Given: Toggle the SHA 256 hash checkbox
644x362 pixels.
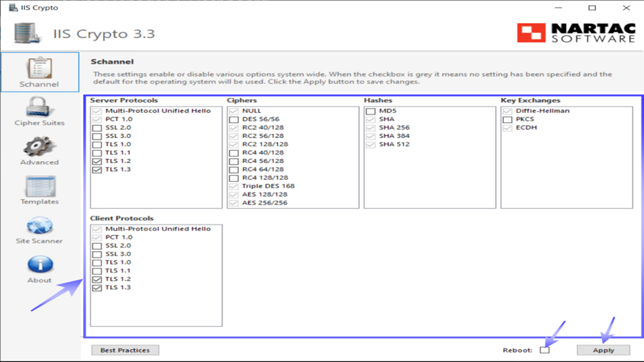Looking at the screenshot, I should 371,127.
